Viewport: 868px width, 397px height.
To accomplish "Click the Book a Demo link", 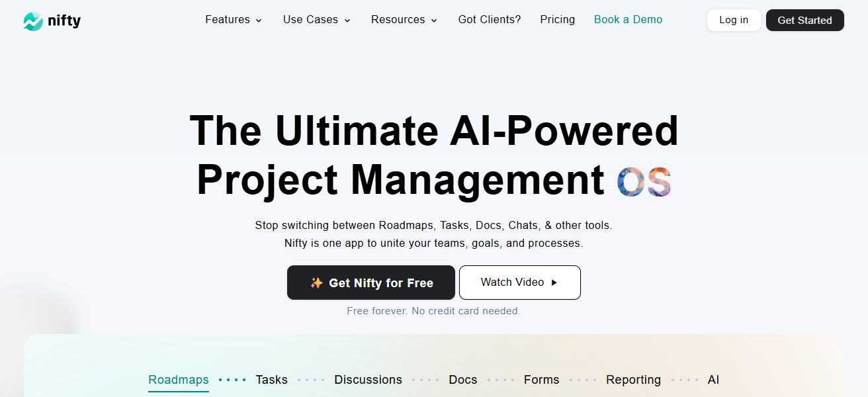I will coord(628,20).
